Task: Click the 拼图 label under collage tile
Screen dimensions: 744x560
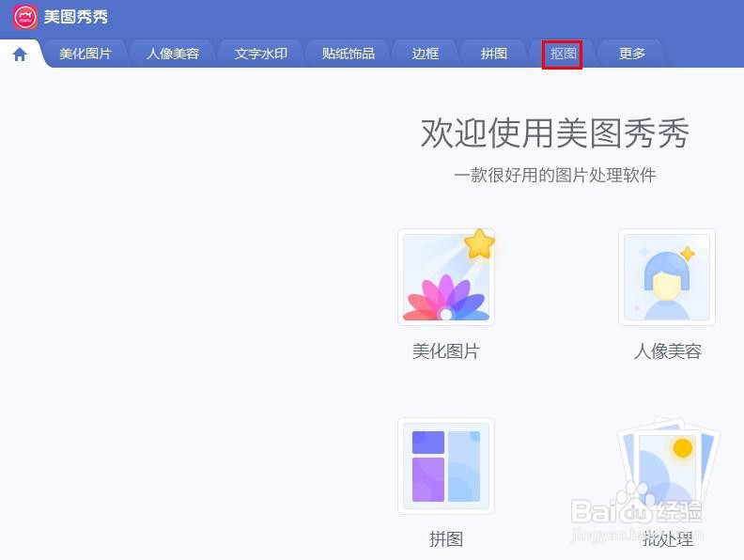Action: tap(446, 539)
